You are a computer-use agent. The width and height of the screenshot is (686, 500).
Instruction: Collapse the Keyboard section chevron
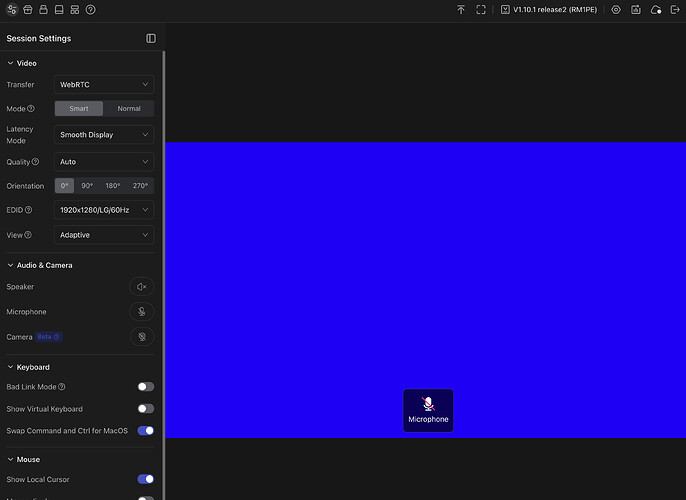[10, 367]
